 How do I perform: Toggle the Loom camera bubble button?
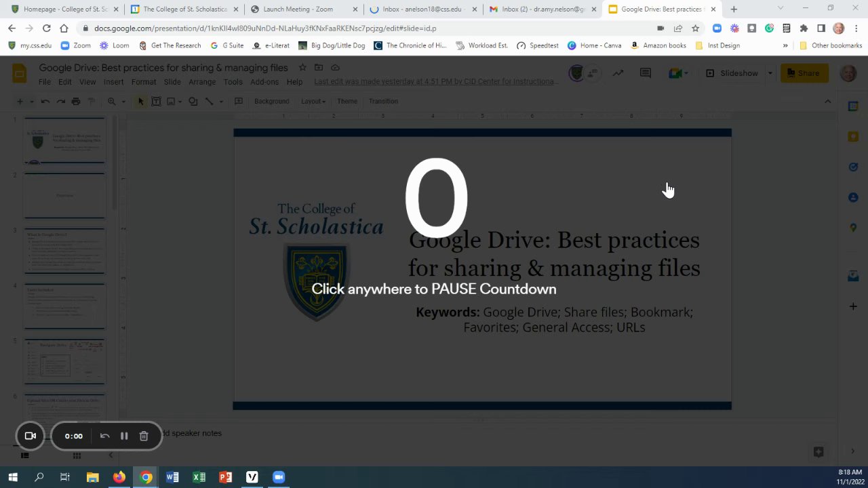pyautogui.click(x=31, y=436)
